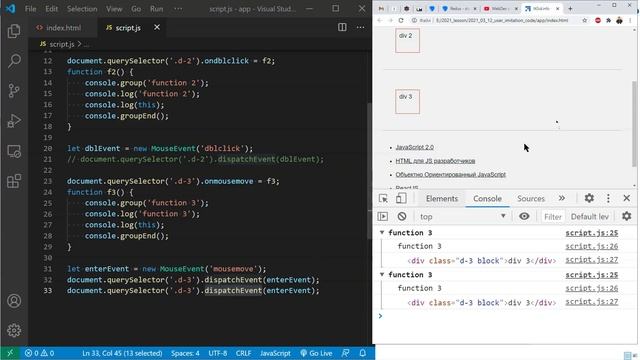Viewport: 640px width, 360px height.
Task: Close the DevTools panel
Action: [x=627, y=198]
